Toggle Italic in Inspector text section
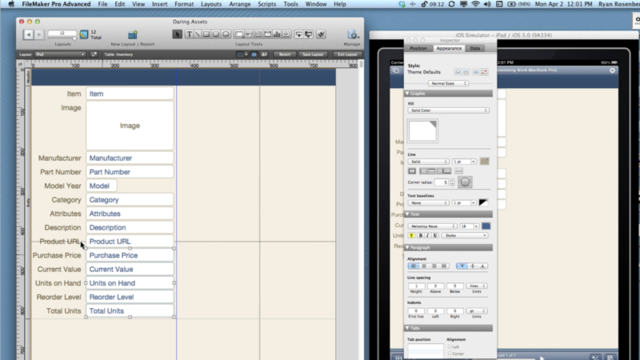Screen dimensions: 640x360 [428, 236]
